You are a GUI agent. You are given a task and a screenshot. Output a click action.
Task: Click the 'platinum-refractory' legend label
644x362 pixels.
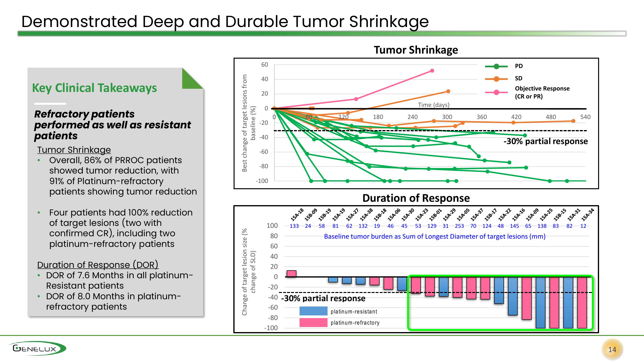pos(355,323)
